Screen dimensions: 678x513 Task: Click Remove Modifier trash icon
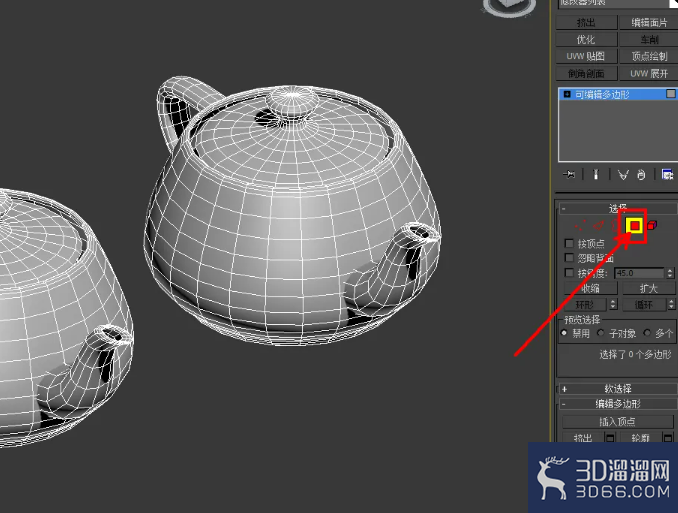[641, 174]
